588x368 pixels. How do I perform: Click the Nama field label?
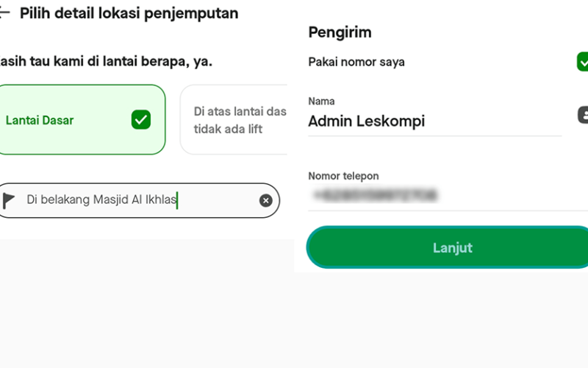(321, 101)
